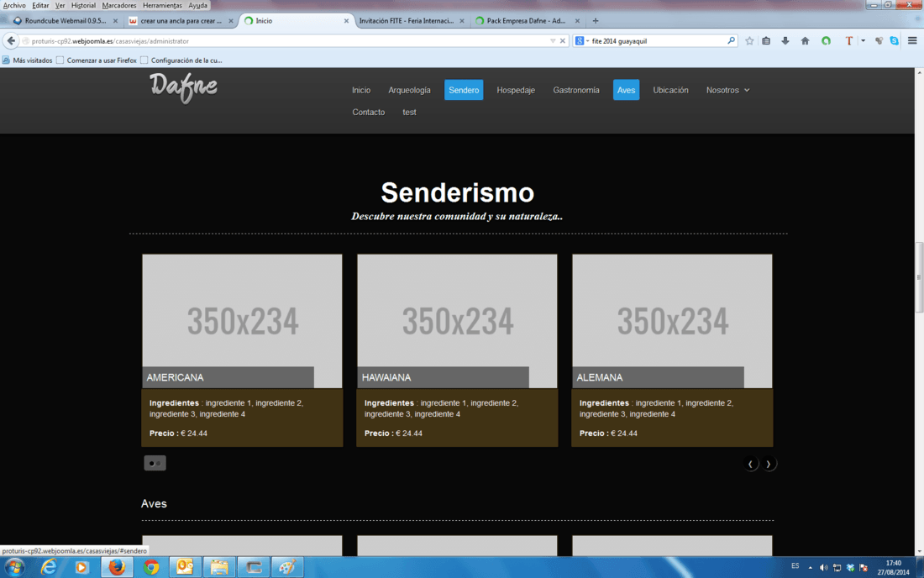Open the Marcadores menu
The height and width of the screenshot is (578, 924).
click(x=119, y=5)
